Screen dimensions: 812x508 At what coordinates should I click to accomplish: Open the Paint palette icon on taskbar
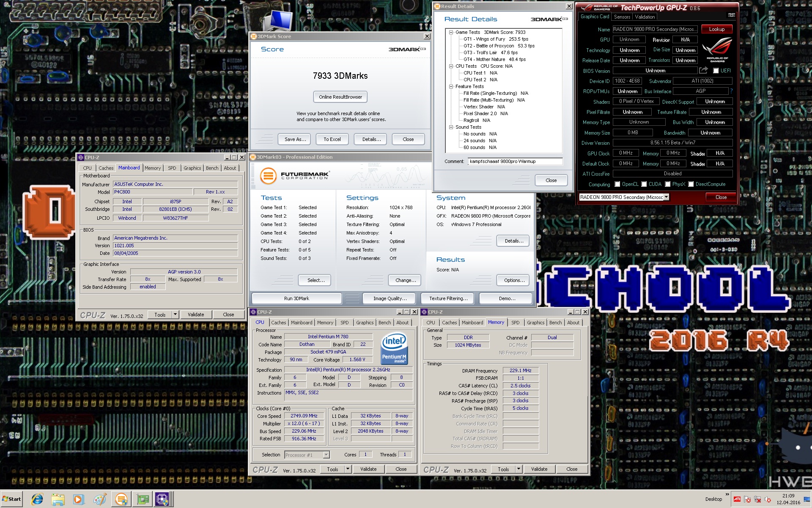pyautogui.click(x=100, y=499)
